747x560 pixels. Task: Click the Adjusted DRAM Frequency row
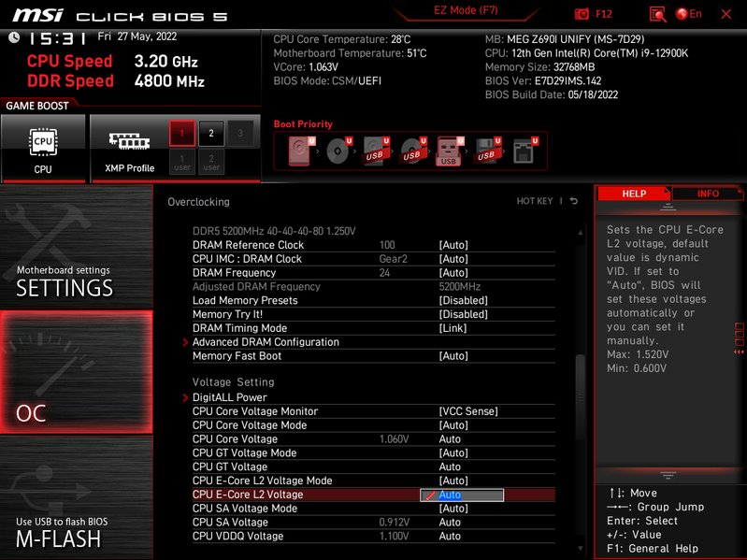[x=374, y=287]
